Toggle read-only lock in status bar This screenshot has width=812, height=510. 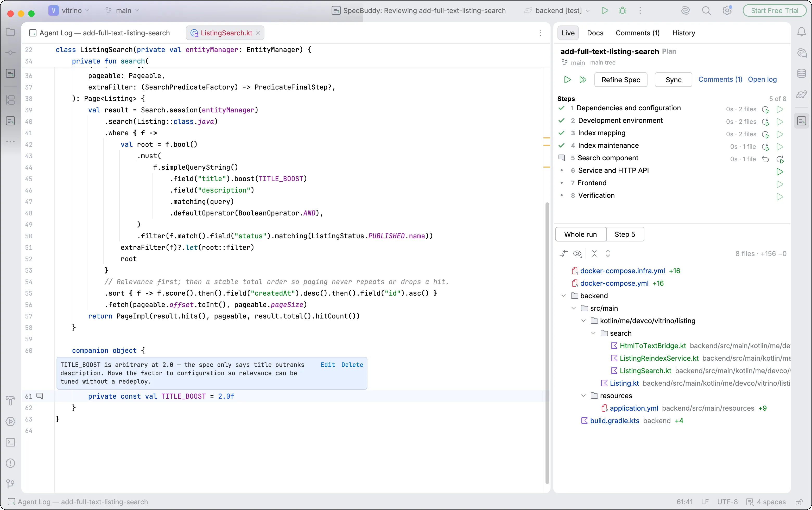(x=799, y=502)
